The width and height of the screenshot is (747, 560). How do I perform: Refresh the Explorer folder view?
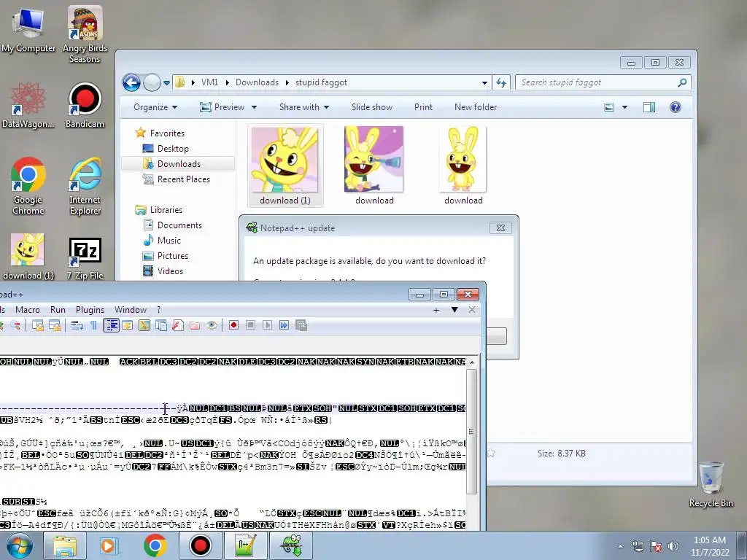tap(501, 83)
